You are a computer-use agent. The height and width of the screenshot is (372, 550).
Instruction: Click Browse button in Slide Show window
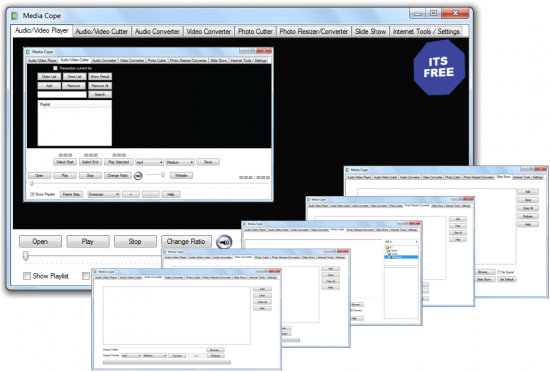coord(485,272)
